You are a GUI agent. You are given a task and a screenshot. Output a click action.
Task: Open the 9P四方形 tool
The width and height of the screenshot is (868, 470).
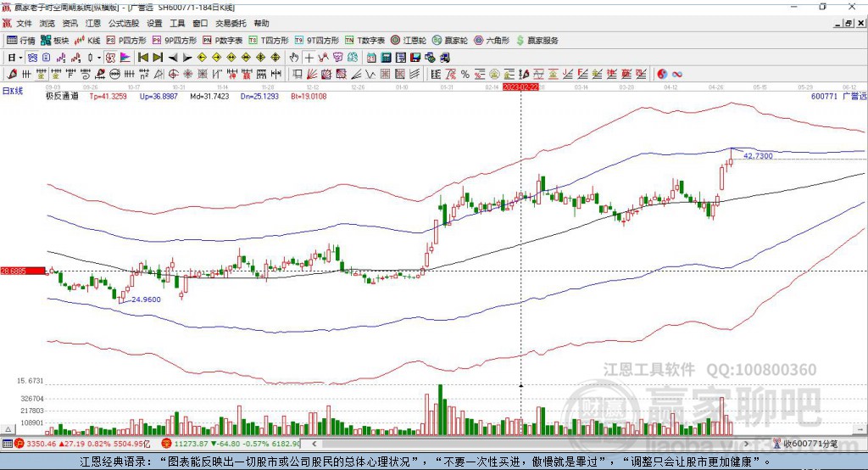[x=175, y=41]
